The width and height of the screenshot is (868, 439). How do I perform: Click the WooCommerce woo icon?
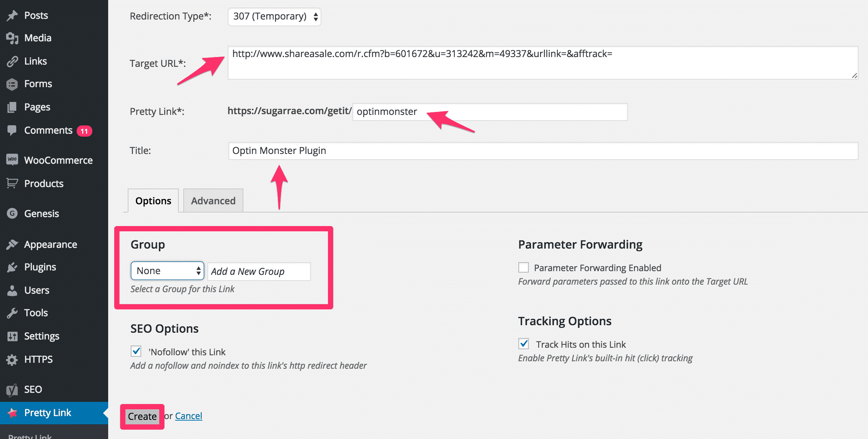(x=12, y=160)
